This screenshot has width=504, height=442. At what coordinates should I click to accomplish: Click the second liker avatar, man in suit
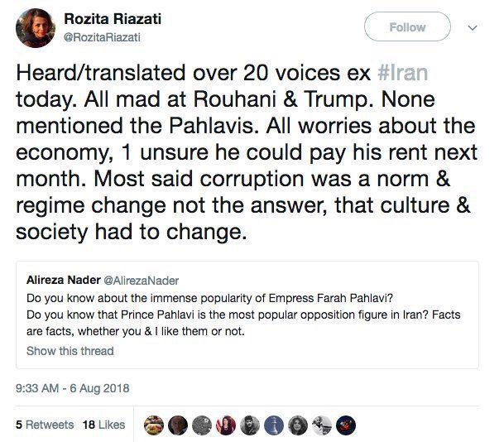177,425
